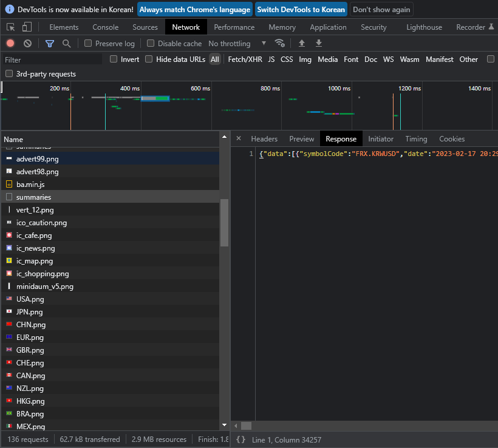498x448 pixels.
Task: Toggle checkbox right of Other filter
Action: 491,59
